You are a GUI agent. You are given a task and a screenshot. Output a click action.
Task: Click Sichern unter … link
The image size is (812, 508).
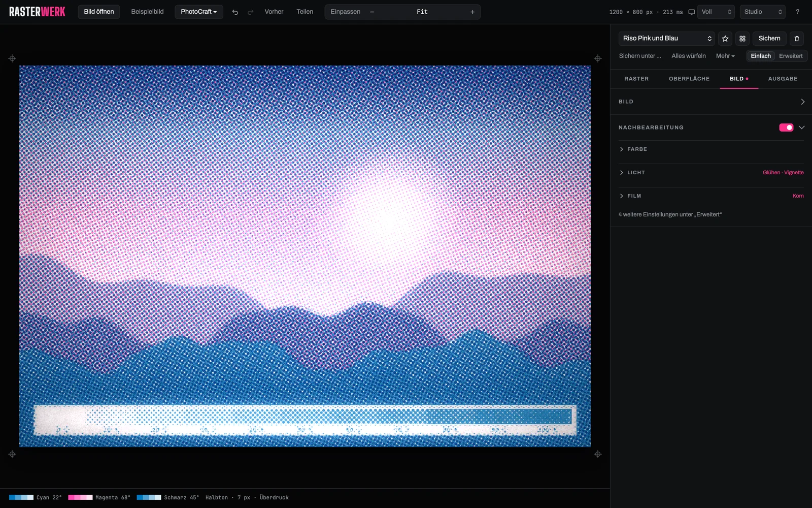click(x=640, y=56)
